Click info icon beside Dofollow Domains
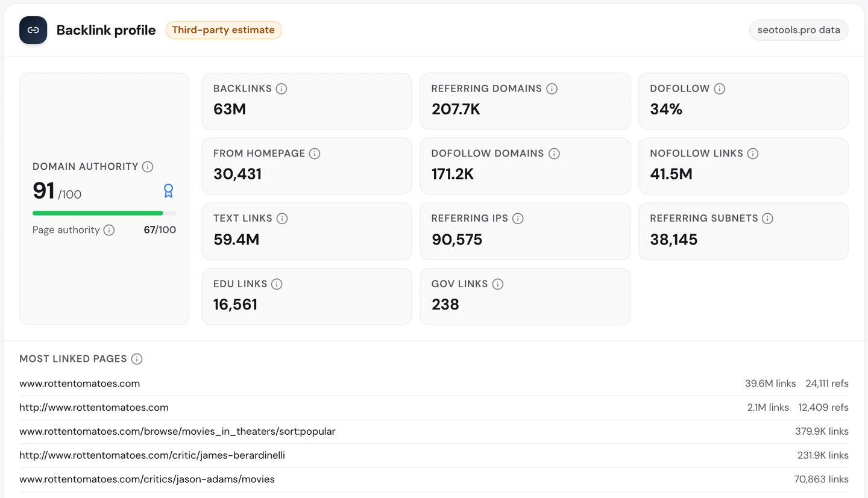 click(554, 154)
